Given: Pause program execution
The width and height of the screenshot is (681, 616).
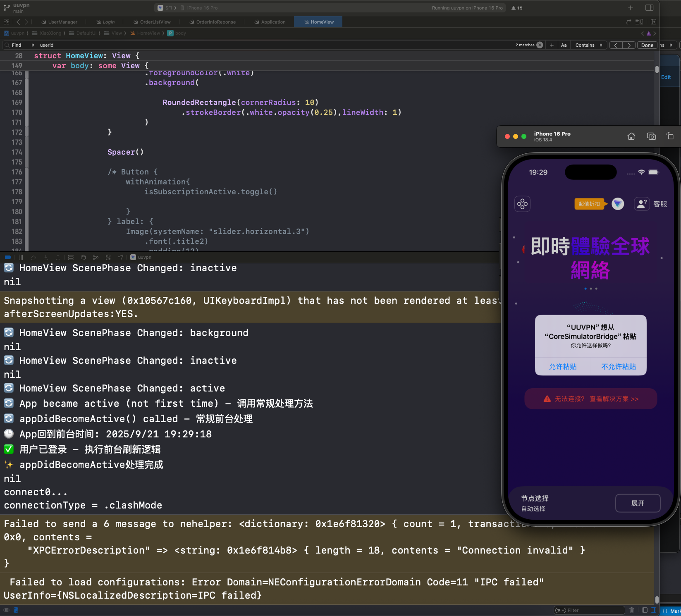Looking at the screenshot, I should click(x=21, y=257).
